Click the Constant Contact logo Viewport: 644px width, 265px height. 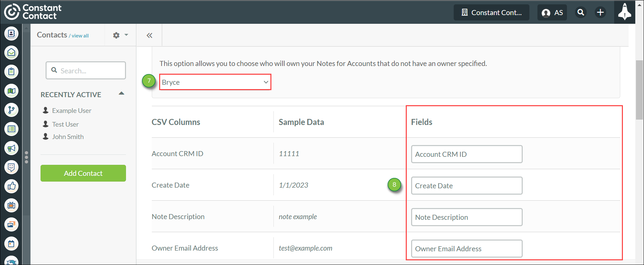point(33,12)
